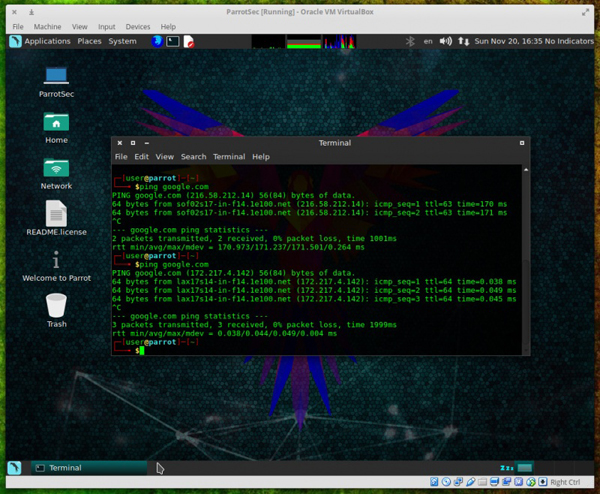Image resolution: width=600 pixels, height=494 pixels.
Task: Click the date and time clock
Action: coord(509,42)
